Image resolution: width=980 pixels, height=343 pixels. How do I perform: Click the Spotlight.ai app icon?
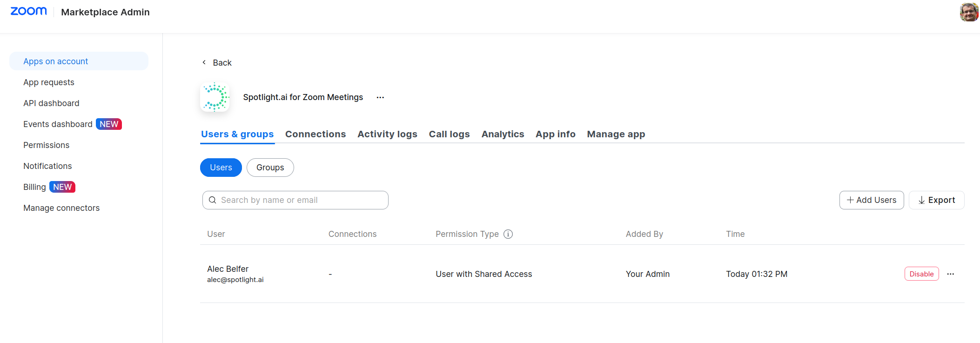tap(215, 97)
